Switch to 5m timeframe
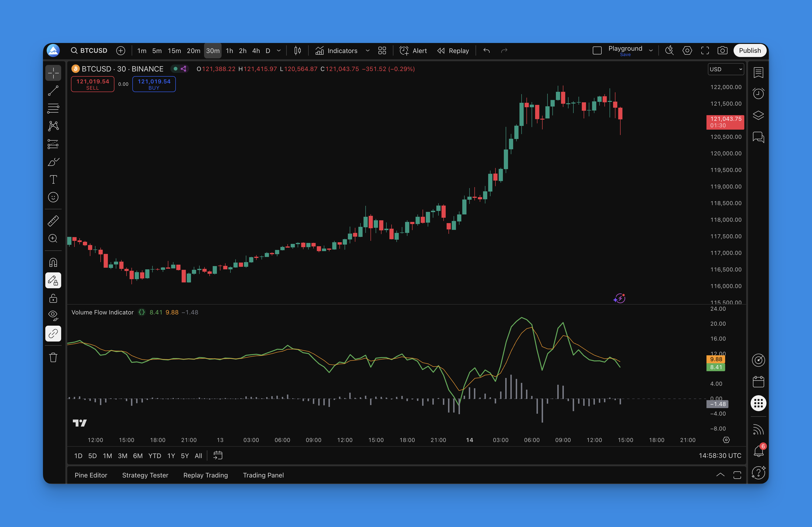Image resolution: width=812 pixels, height=527 pixels. [x=157, y=50]
